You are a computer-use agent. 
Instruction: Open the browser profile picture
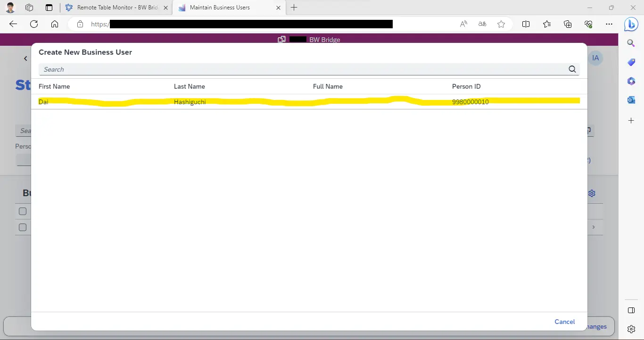coord(10,8)
